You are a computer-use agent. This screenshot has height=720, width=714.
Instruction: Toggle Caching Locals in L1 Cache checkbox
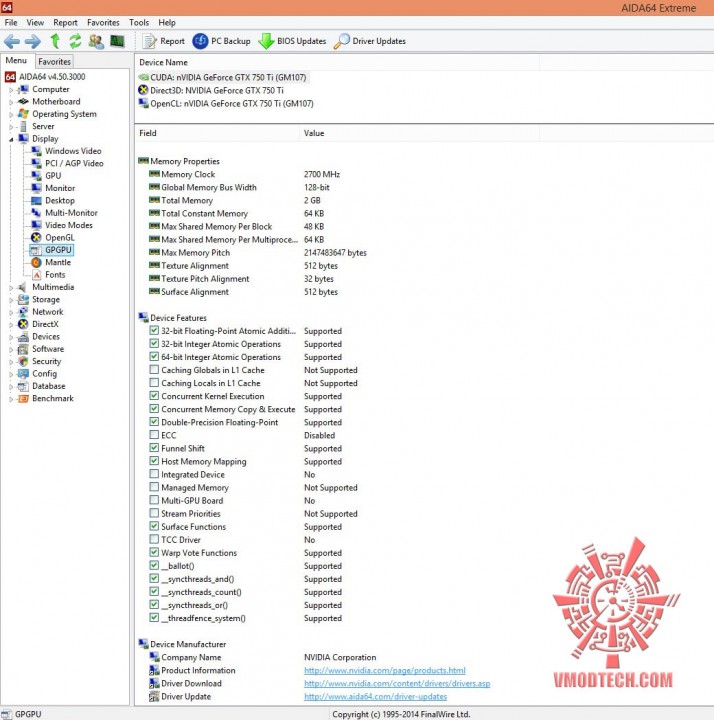(154, 382)
